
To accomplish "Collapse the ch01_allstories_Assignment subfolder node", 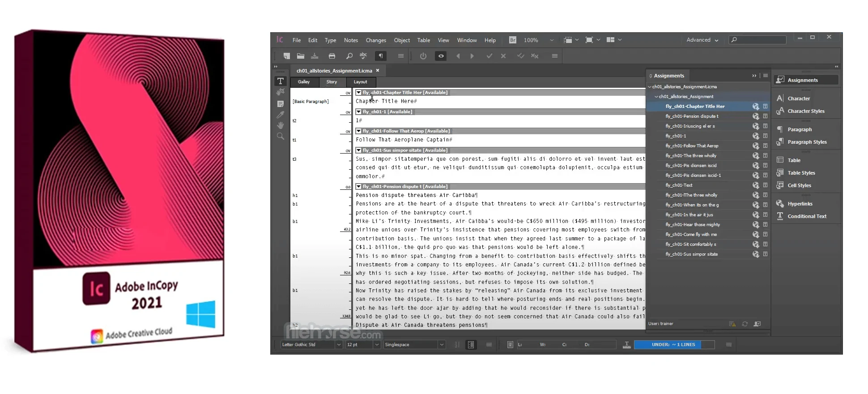I will [x=656, y=97].
